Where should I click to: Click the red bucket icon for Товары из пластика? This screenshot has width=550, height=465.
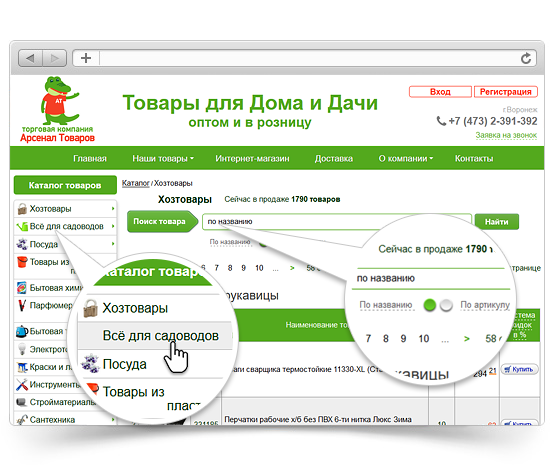[x=22, y=262]
